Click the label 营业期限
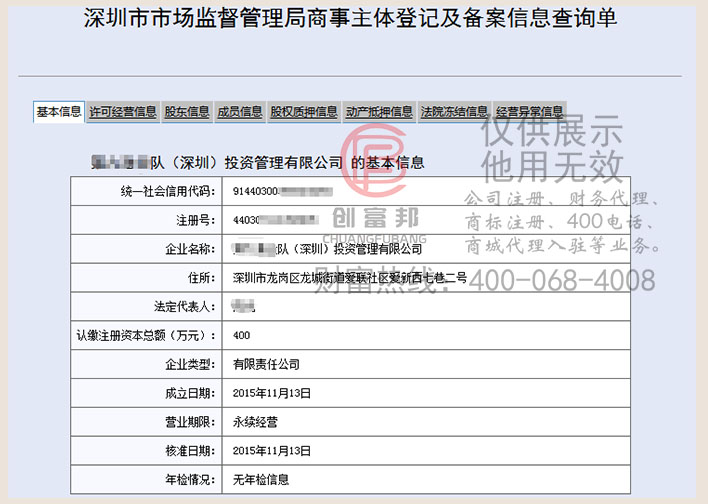708x504 pixels. pyautogui.click(x=190, y=422)
